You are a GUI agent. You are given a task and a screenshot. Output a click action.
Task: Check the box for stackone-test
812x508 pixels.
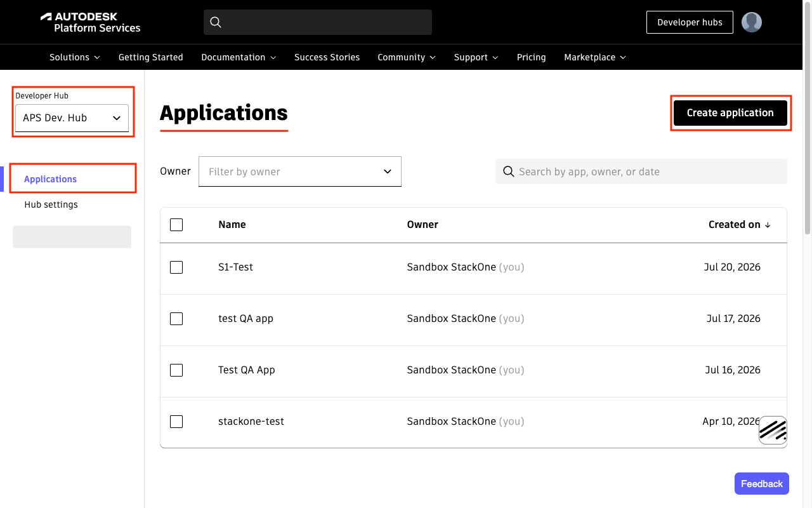coord(176,422)
